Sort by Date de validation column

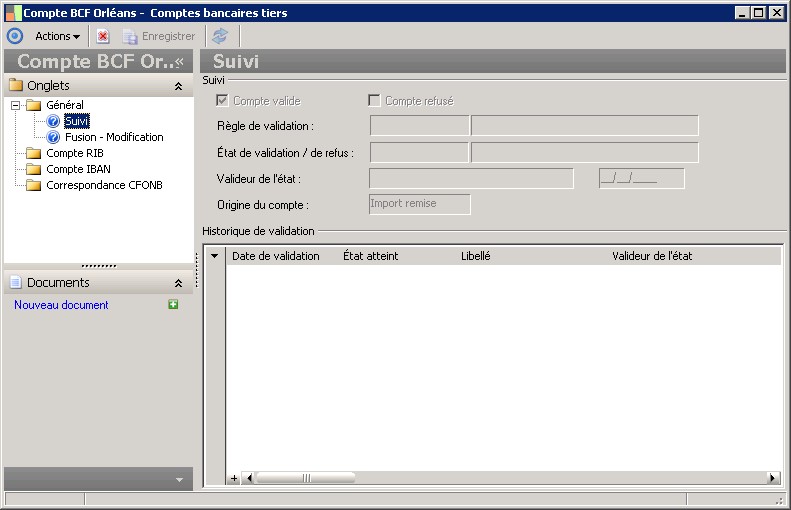275,256
